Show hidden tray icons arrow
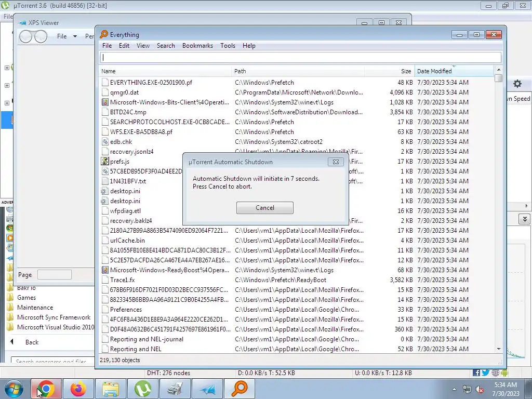This screenshot has width=532, height=399. pos(454,390)
